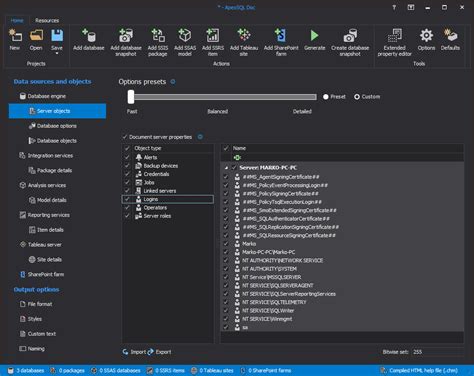
Task: Switch to the Resources ribbon tab
Action: pos(47,20)
